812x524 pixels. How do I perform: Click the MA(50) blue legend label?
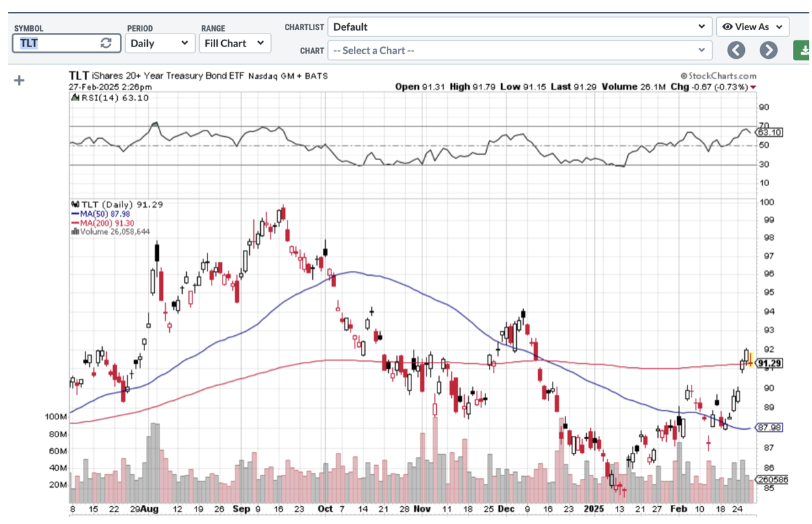click(99, 213)
